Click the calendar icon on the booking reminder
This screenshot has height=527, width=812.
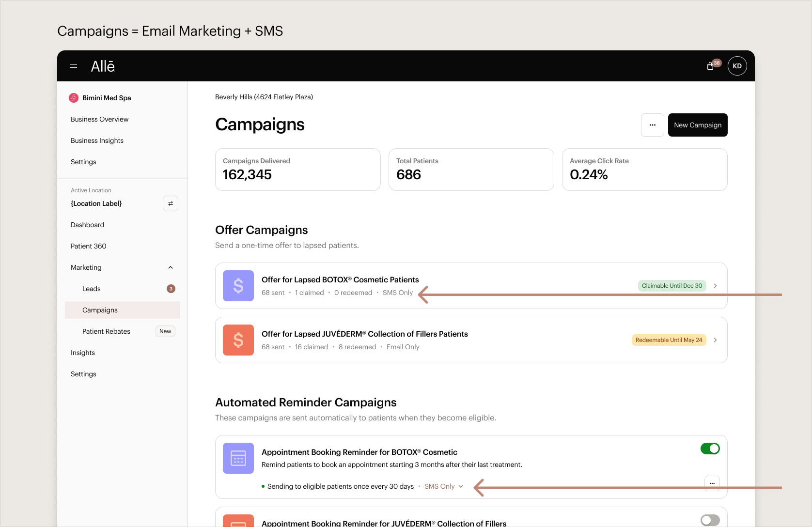pyautogui.click(x=238, y=458)
